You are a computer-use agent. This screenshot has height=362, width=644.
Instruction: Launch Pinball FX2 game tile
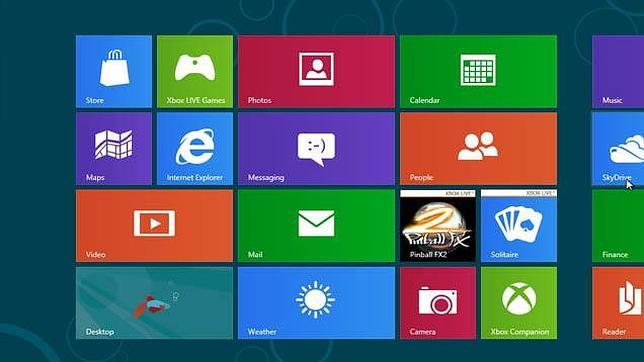438,226
